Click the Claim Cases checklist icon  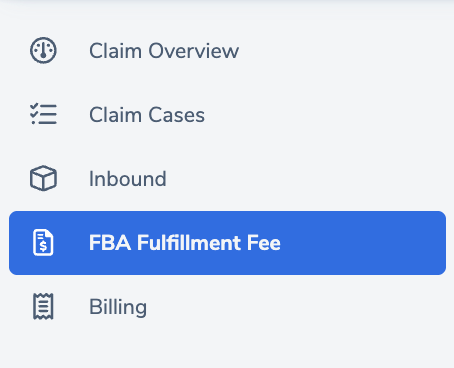(x=43, y=114)
